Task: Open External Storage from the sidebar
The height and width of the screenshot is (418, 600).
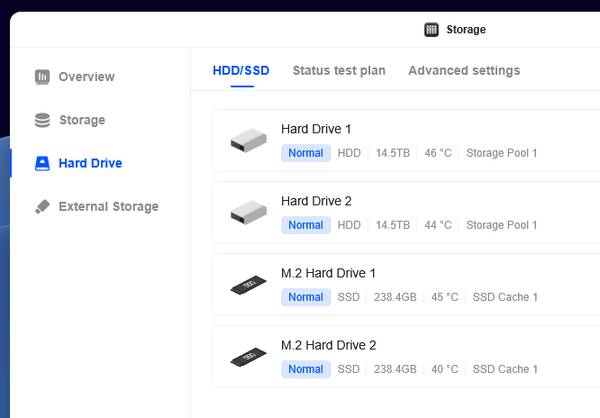Action: [x=108, y=207]
